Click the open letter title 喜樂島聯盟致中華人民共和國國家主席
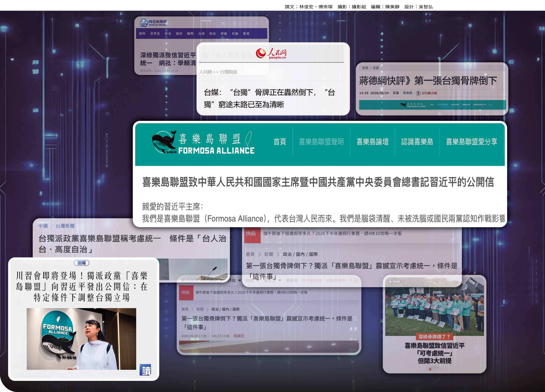This screenshot has height=392, width=545. click(x=318, y=182)
